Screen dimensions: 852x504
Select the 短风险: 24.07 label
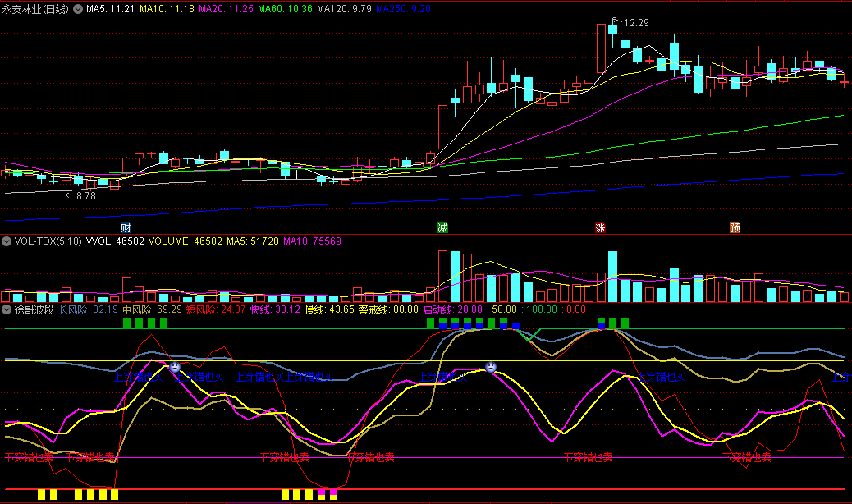click(216, 309)
